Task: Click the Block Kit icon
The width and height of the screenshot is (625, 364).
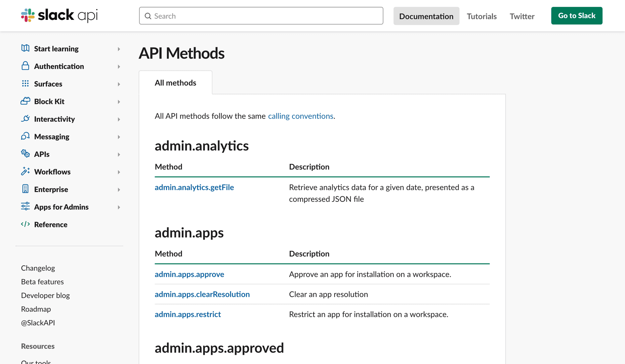Action: click(25, 101)
